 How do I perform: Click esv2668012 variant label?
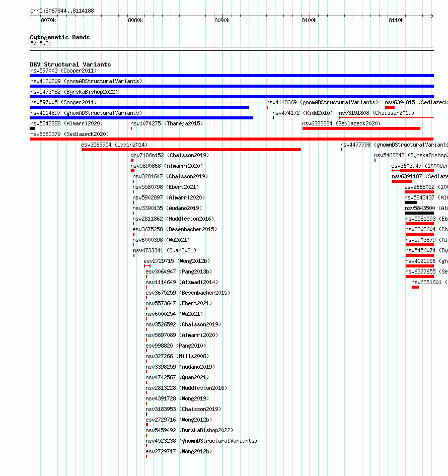coord(426,187)
